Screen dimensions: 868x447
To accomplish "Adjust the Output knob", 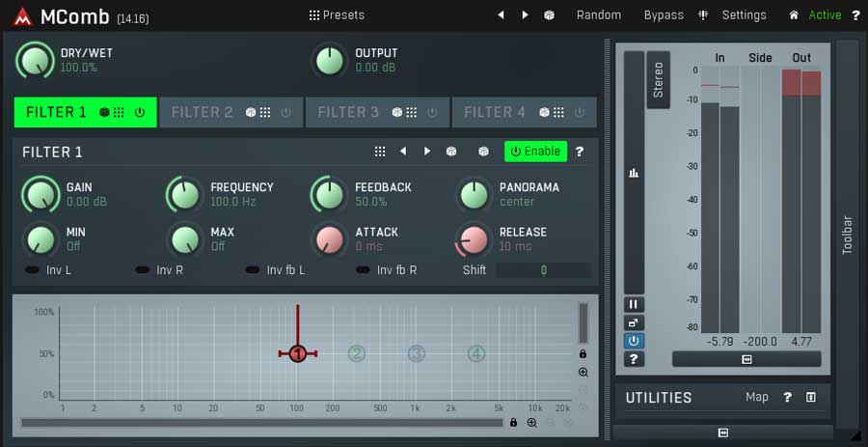I will coord(329,61).
